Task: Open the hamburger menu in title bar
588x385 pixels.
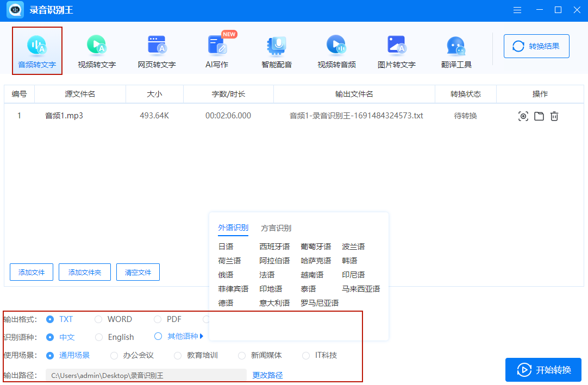Action: (517, 10)
